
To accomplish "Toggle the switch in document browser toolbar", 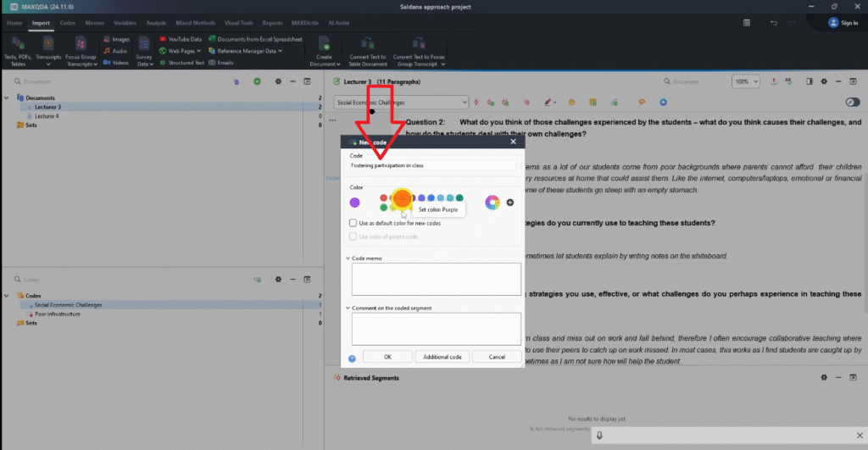I will click(853, 103).
